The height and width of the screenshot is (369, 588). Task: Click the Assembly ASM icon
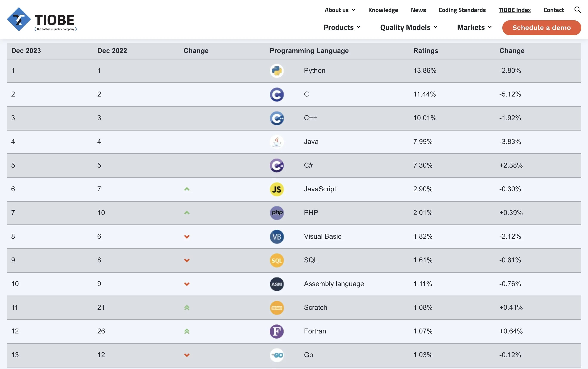(277, 284)
